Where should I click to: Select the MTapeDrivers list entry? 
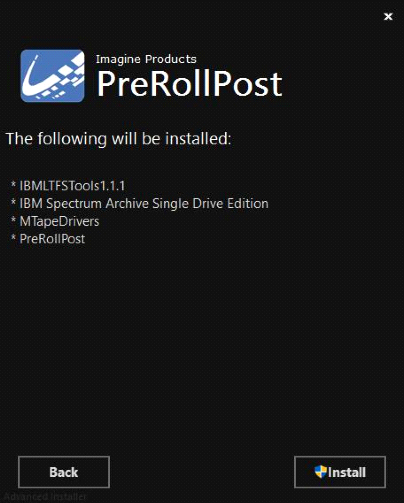59,221
